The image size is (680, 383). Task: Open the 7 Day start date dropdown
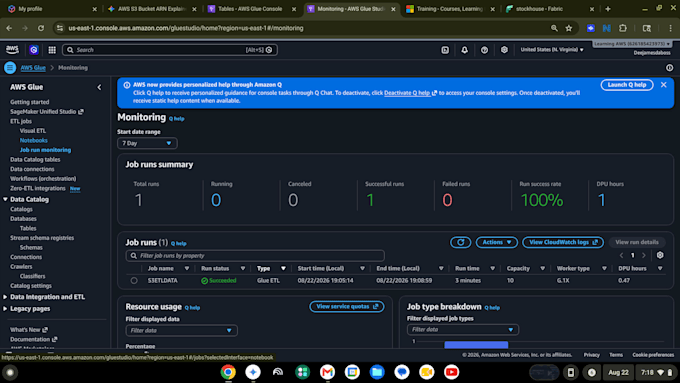click(x=147, y=143)
